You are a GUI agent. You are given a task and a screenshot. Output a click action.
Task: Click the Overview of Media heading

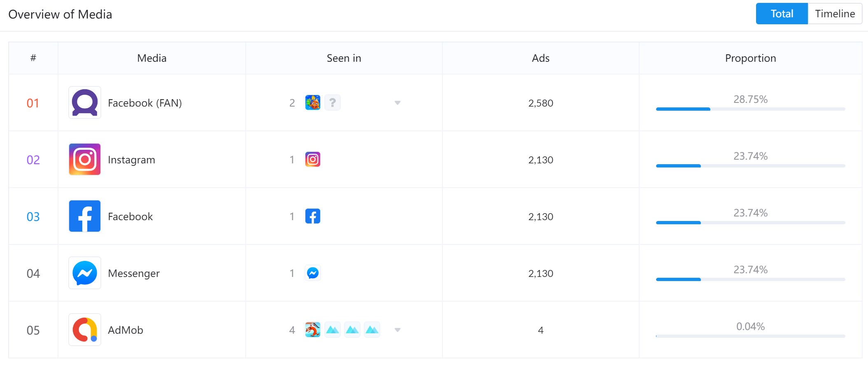[x=60, y=14]
